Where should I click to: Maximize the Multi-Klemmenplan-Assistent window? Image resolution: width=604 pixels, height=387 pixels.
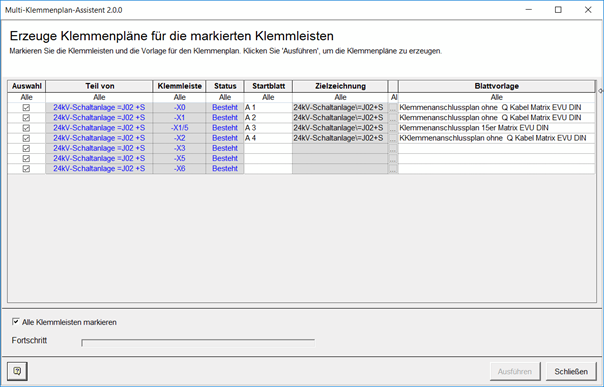coord(558,10)
